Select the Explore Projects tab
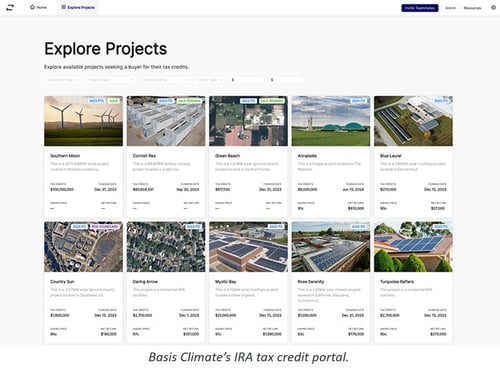This screenshot has height=374, width=500. (78, 7)
